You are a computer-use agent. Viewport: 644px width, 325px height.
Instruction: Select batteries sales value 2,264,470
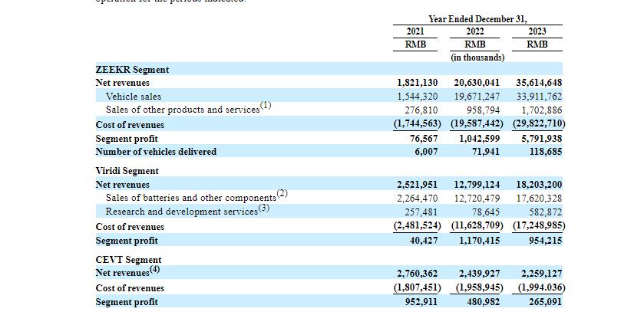(418, 199)
